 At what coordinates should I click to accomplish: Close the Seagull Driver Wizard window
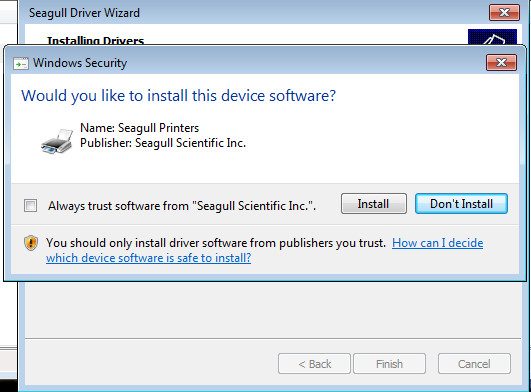[x=504, y=13]
